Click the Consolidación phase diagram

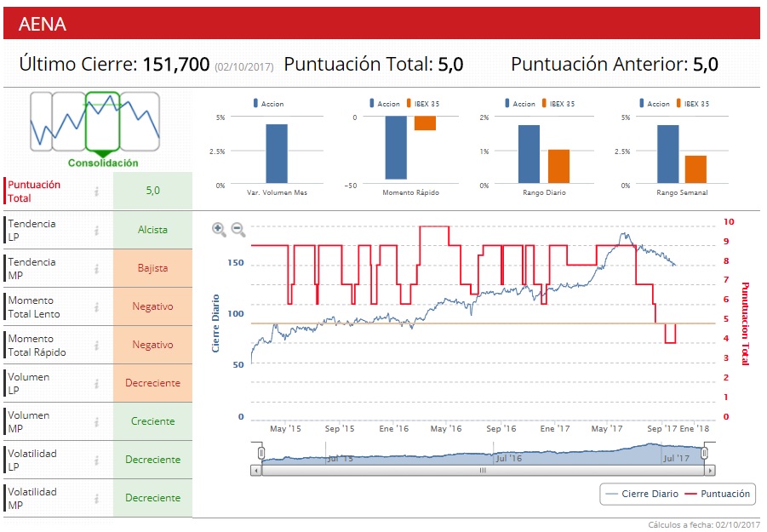point(95,129)
